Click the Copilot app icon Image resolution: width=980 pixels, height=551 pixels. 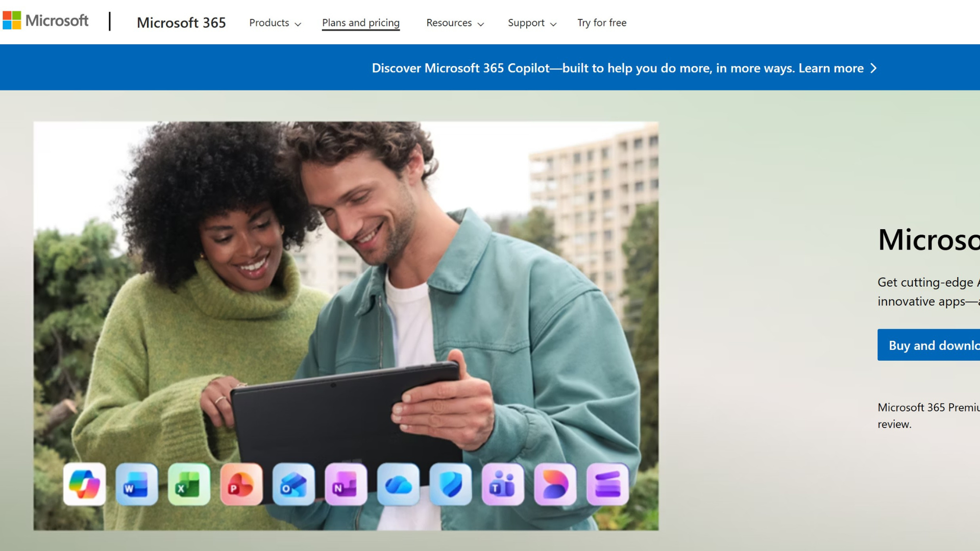(85, 484)
